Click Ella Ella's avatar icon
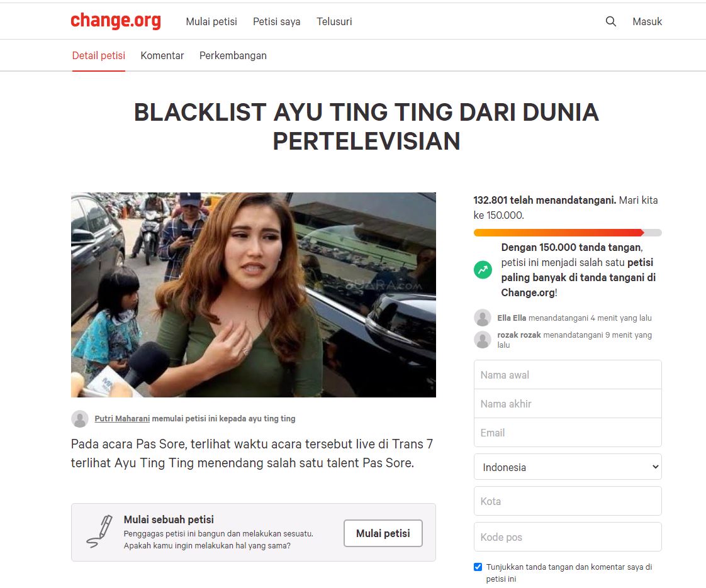 [482, 318]
